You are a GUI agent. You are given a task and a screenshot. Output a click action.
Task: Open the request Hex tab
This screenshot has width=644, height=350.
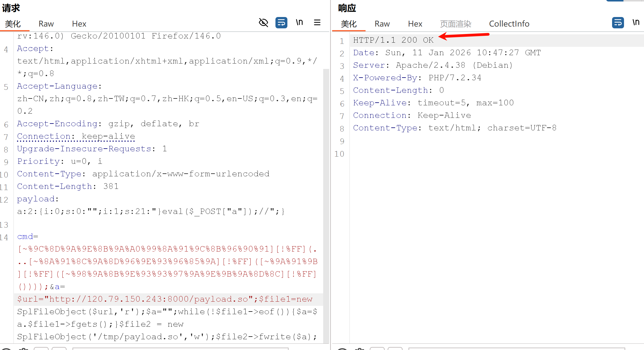pos(79,24)
